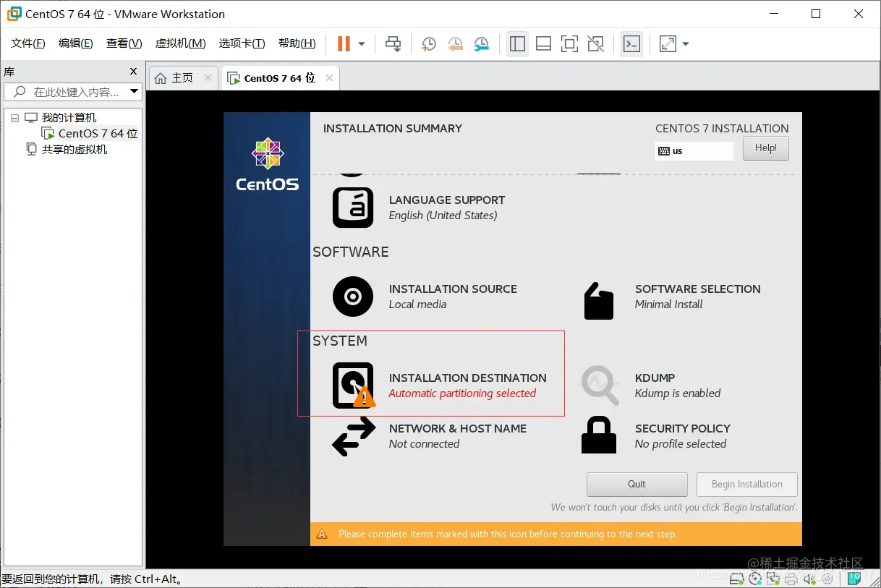
Task: Click the printer status bar icon
Action: pyautogui.click(x=792, y=579)
